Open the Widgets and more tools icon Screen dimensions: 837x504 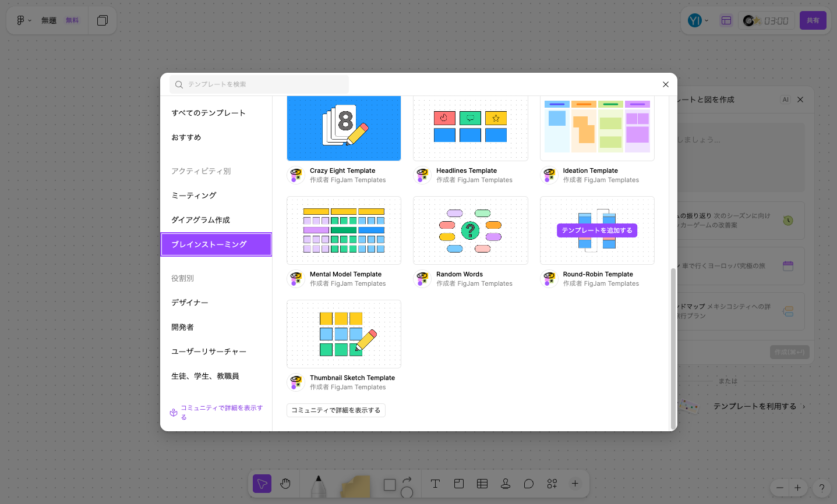(x=552, y=484)
